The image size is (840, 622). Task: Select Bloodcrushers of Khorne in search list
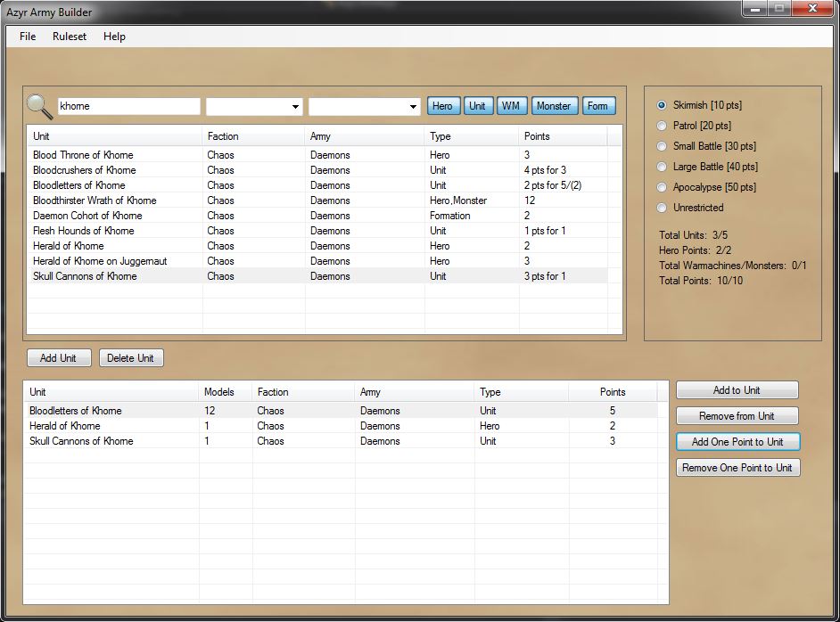[317, 169]
